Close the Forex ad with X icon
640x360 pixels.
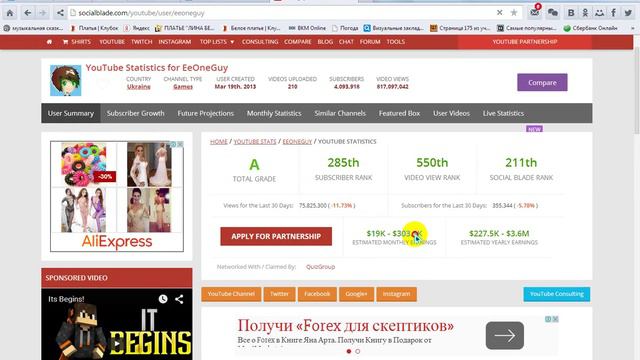[556, 319]
